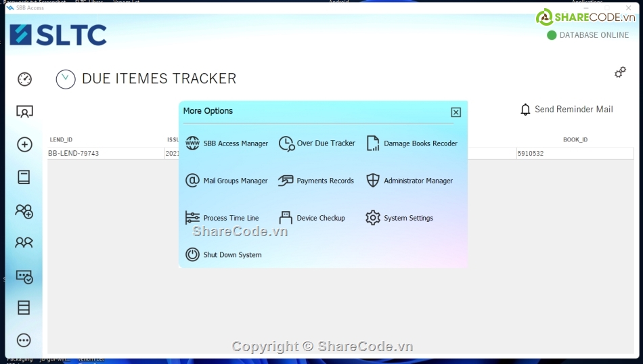Open Administrator Manager
This screenshot has height=364, width=643.
[x=409, y=181]
